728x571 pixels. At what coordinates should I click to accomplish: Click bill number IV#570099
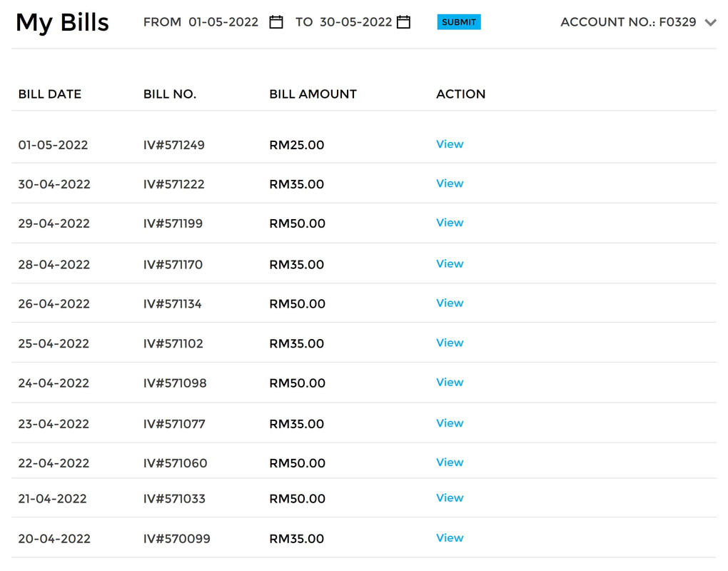click(176, 538)
